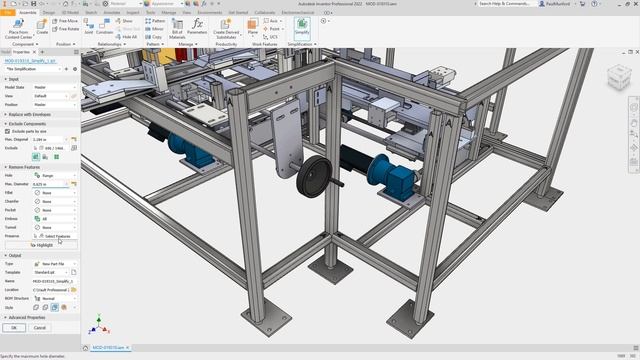
Task: Click the Simplify tool in the ribbon
Action: click(302, 28)
